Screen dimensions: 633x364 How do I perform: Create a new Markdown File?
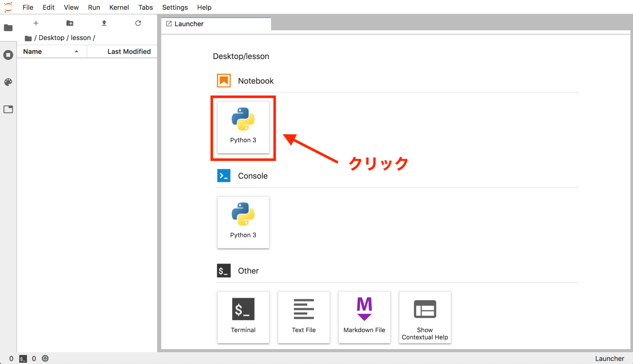tap(364, 317)
